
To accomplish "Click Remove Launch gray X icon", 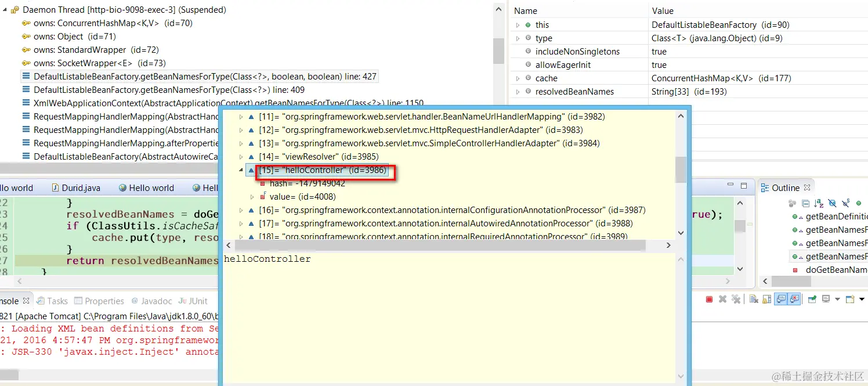I will pos(722,299).
